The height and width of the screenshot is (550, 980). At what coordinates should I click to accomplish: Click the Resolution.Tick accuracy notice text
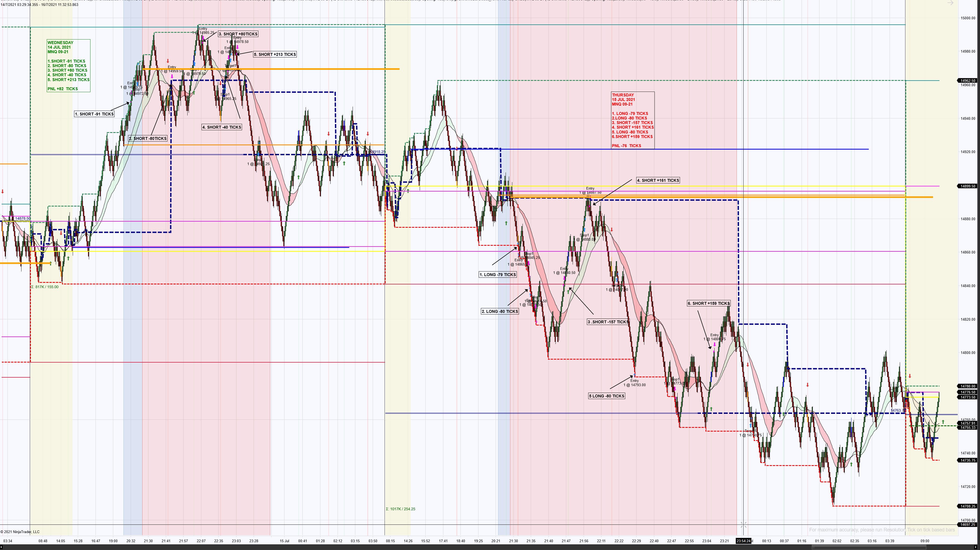(x=882, y=530)
